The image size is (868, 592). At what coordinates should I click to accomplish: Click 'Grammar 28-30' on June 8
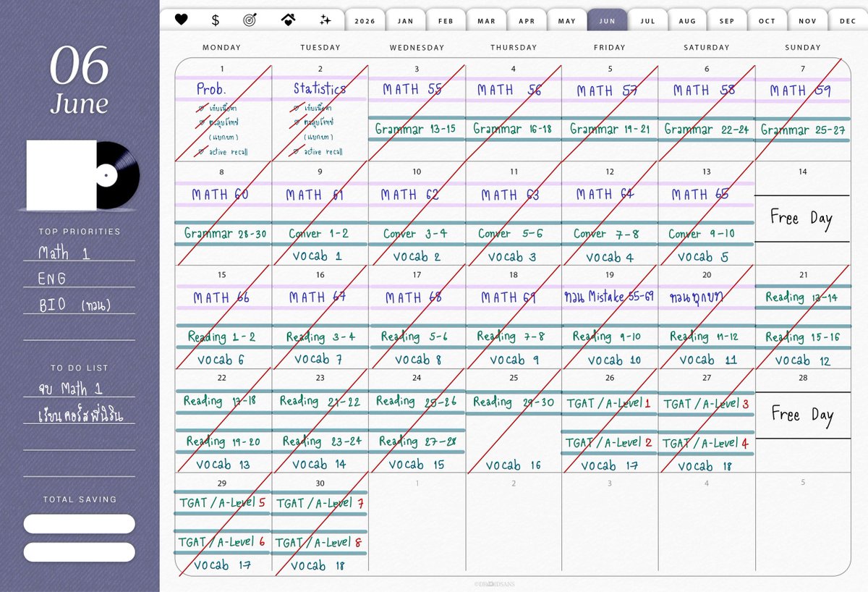(226, 234)
